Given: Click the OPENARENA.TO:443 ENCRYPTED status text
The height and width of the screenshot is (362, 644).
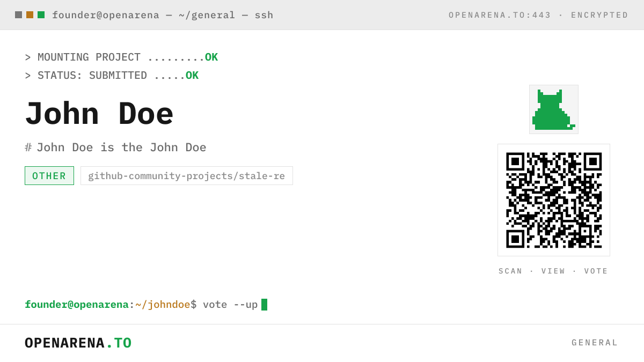Looking at the screenshot, I should [x=538, y=15].
